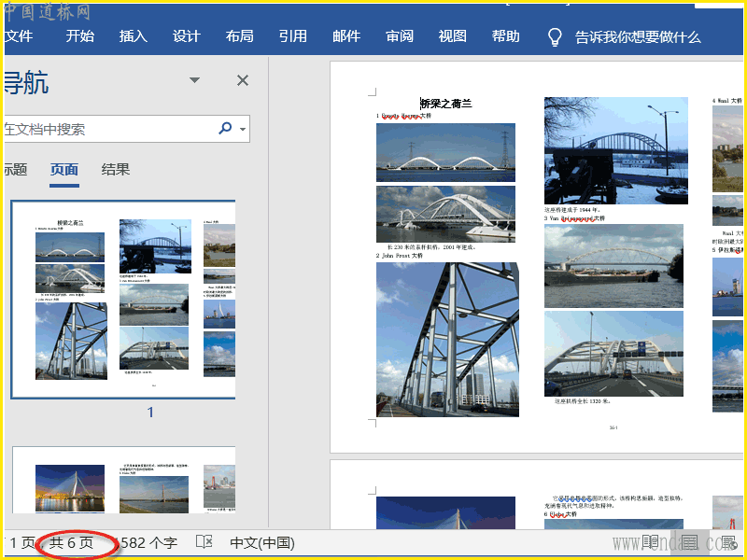The image size is (747, 560).
Task: Click the page number label 1 under thumbnail
Action: [x=150, y=413]
